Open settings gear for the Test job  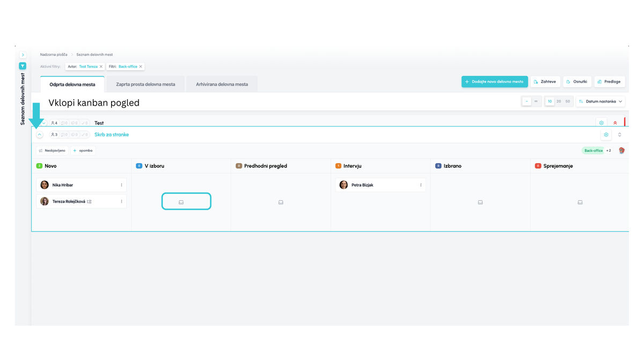[x=602, y=123]
